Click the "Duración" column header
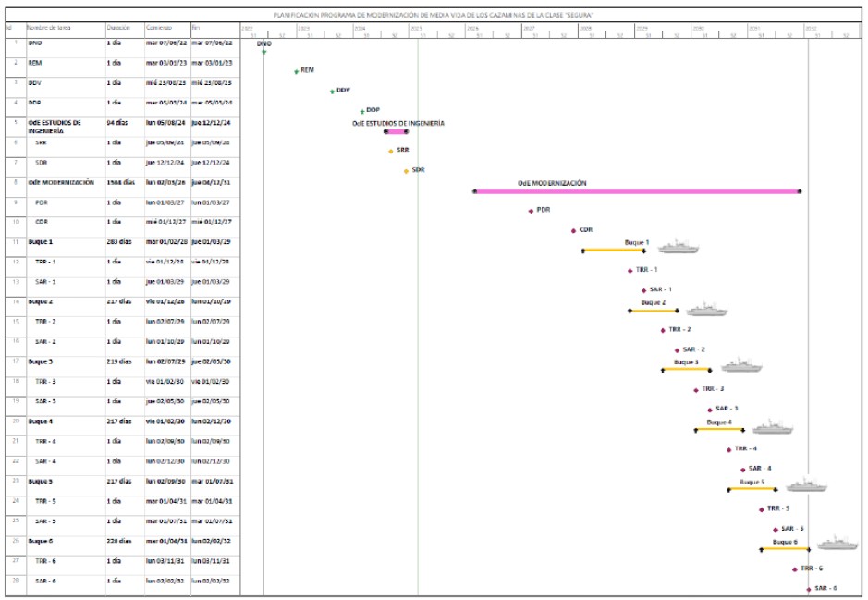 [118, 28]
